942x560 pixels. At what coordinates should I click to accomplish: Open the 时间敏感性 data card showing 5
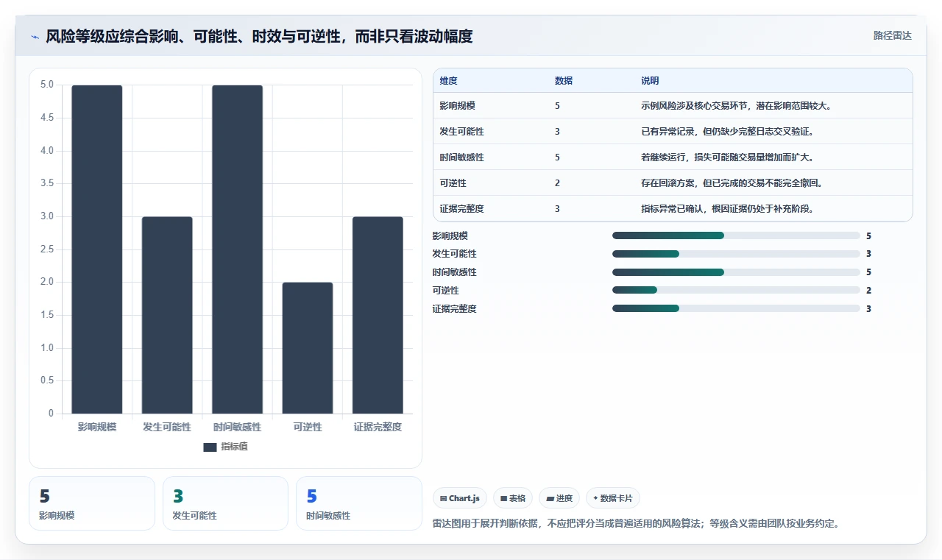[359, 503]
